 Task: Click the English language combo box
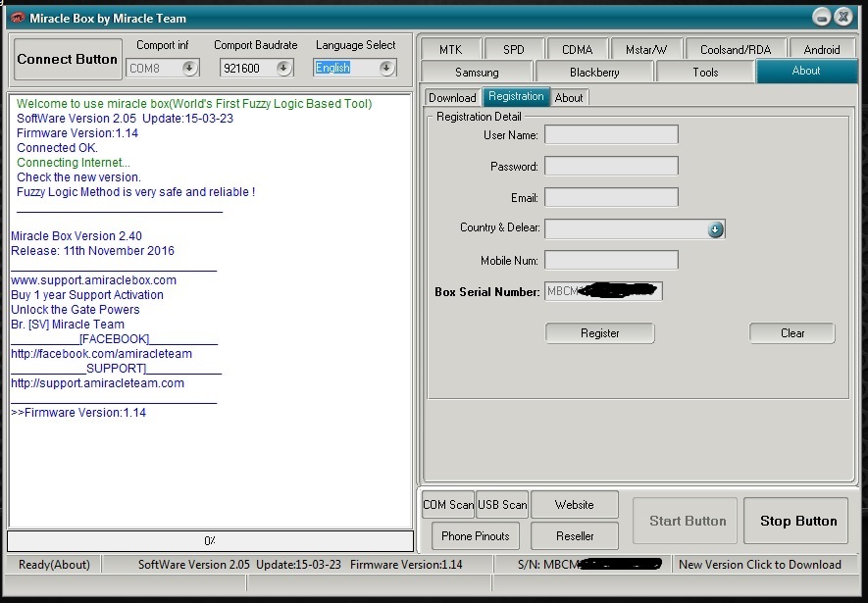click(354, 68)
